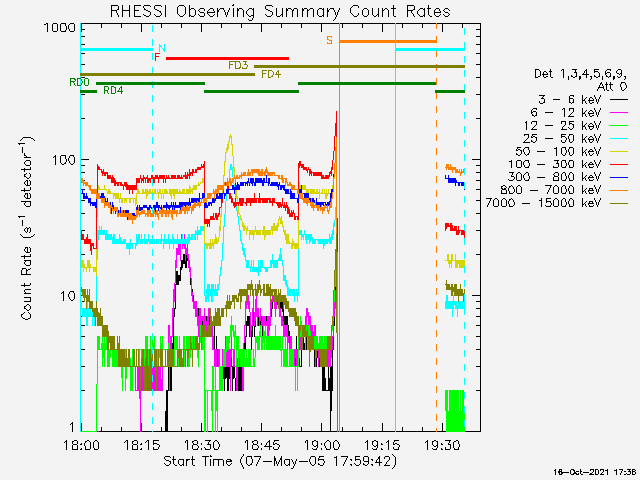Image resolution: width=640 pixels, height=480 pixels.
Task: Click the green line swatch for 12 - 25 keV
Action: click(x=619, y=125)
